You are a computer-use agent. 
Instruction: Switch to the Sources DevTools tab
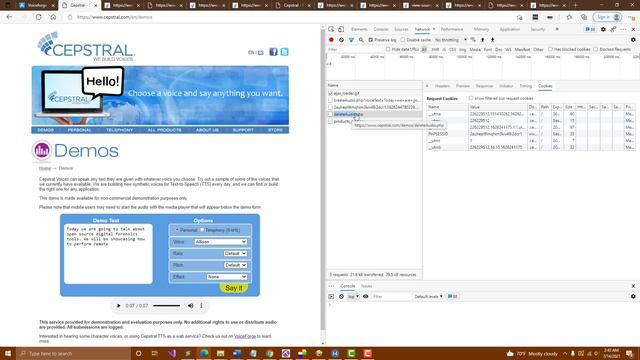(x=401, y=29)
